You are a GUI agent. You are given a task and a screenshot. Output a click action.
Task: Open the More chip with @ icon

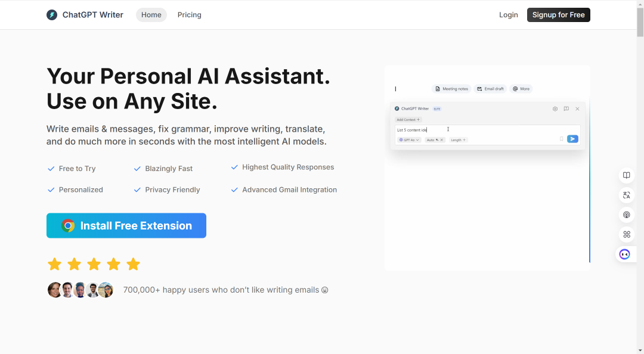[x=521, y=89]
